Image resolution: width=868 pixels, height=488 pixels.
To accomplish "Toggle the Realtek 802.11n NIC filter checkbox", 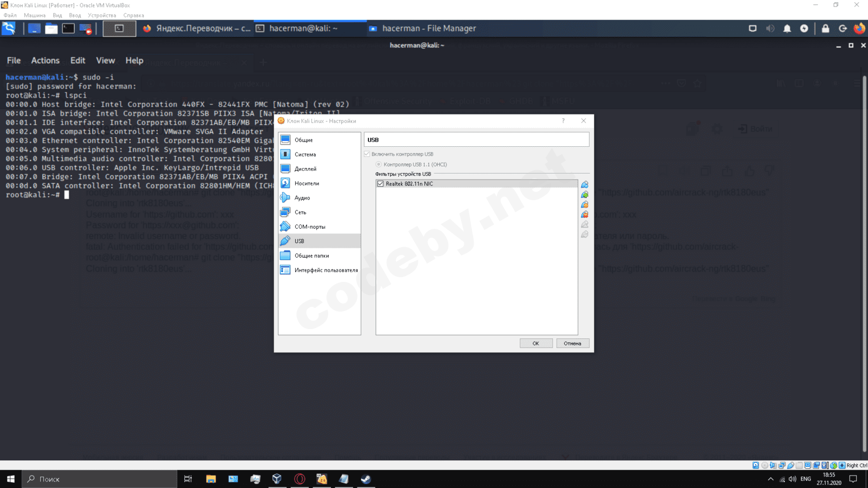I will coord(380,184).
